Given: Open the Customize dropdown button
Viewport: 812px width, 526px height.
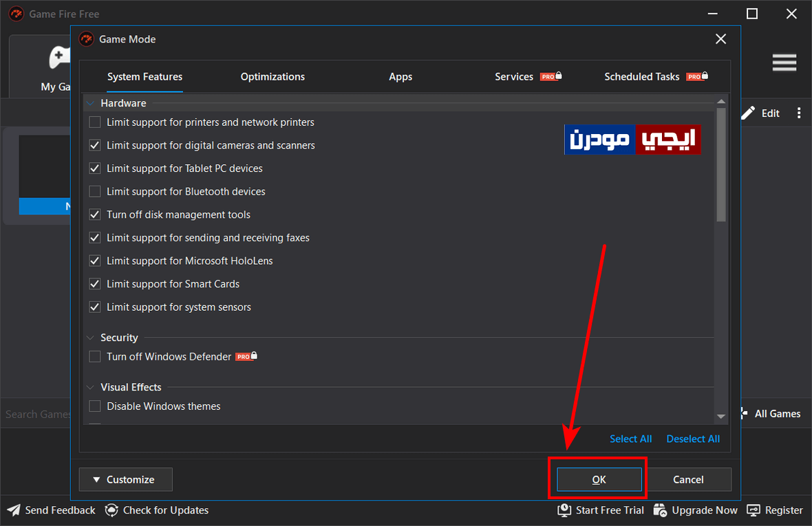Looking at the screenshot, I should click(126, 479).
